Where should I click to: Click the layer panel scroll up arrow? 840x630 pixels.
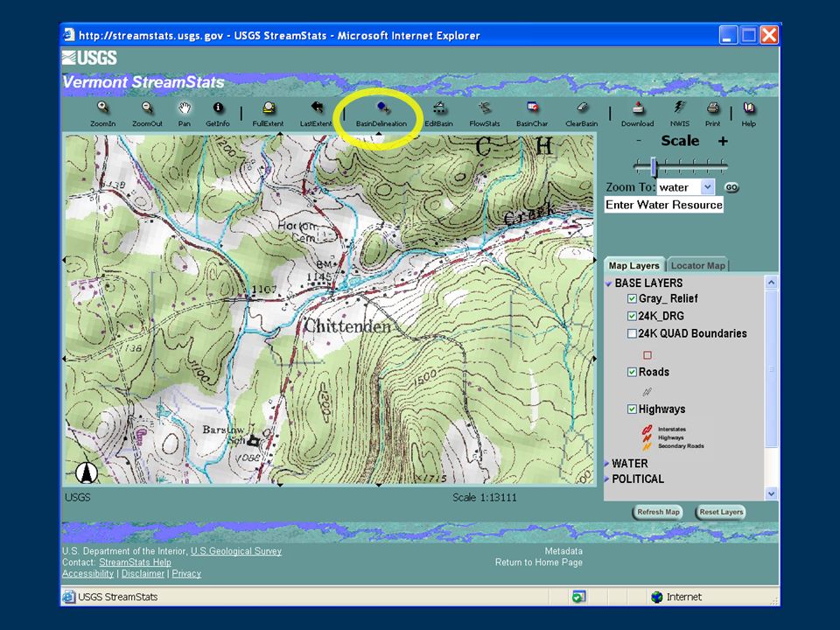point(772,282)
